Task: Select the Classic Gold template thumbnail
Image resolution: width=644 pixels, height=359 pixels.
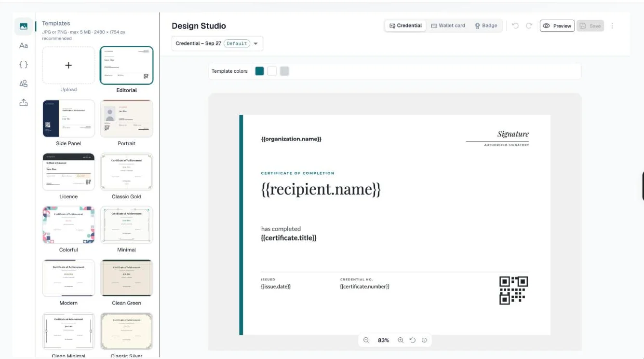Action: click(x=126, y=172)
